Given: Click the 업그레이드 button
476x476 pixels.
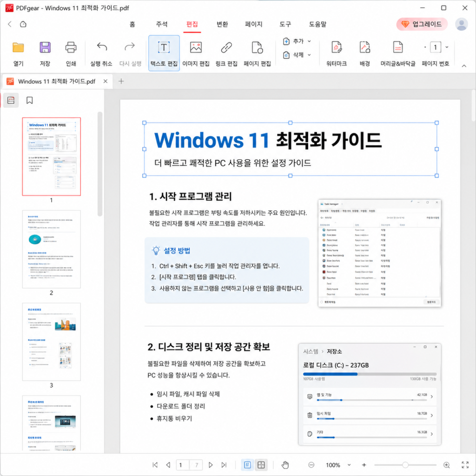Looking at the screenshot, I should [422, 24].
